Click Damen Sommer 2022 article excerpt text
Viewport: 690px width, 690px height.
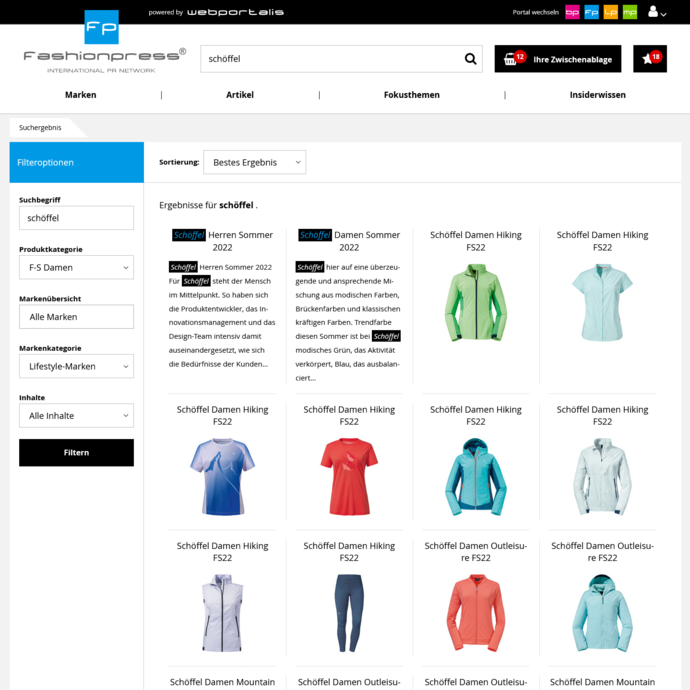click(x=349, y=322)
